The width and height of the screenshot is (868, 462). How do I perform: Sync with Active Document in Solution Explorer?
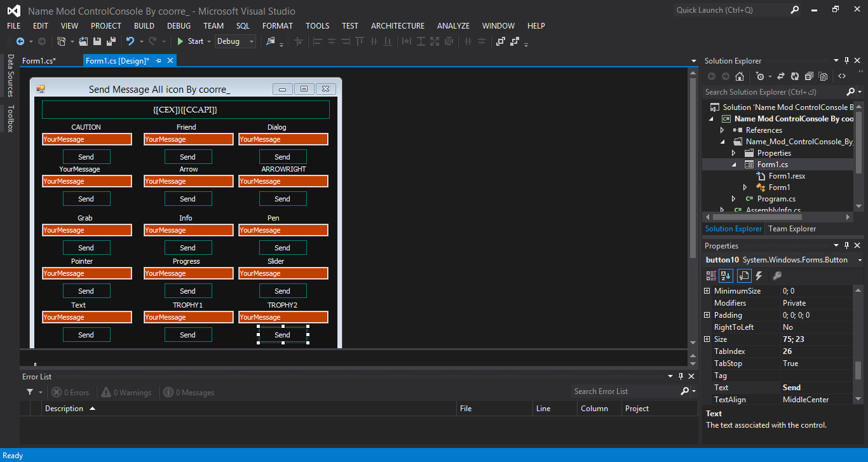click(781, 76)
